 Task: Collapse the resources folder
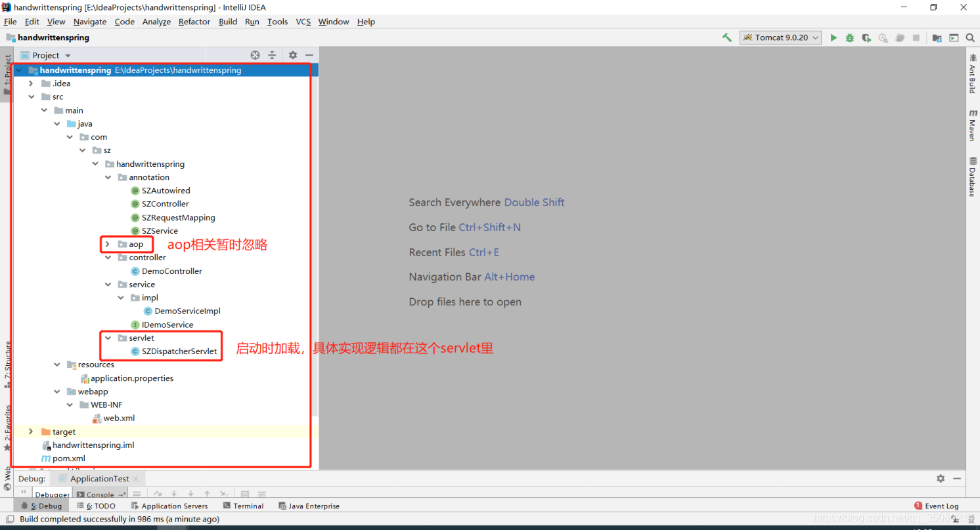pos(56,364)
